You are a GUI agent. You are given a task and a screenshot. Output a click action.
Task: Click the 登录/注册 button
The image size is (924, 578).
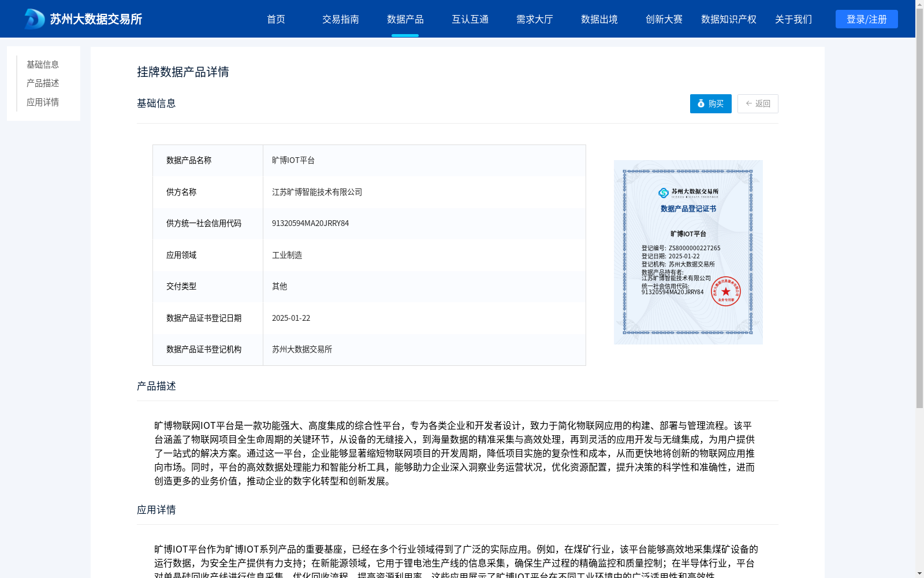pyautogui.click(x=867, y=19)
